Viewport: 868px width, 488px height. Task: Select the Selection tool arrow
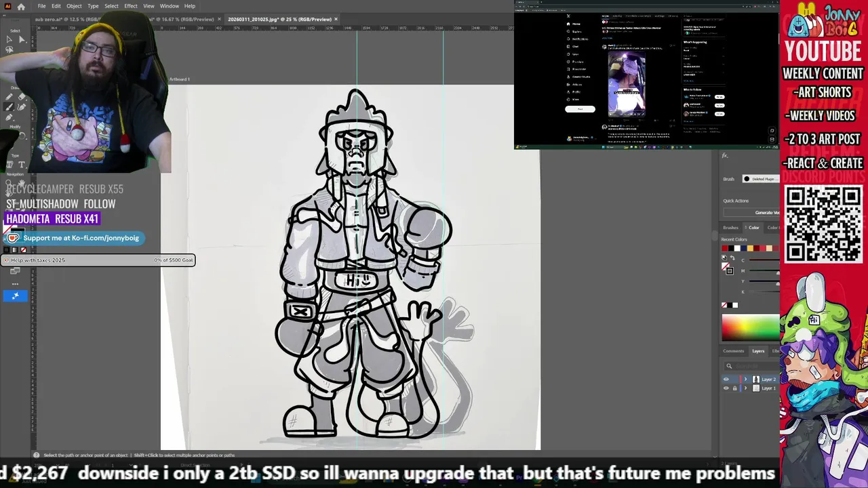click(9, 39)
